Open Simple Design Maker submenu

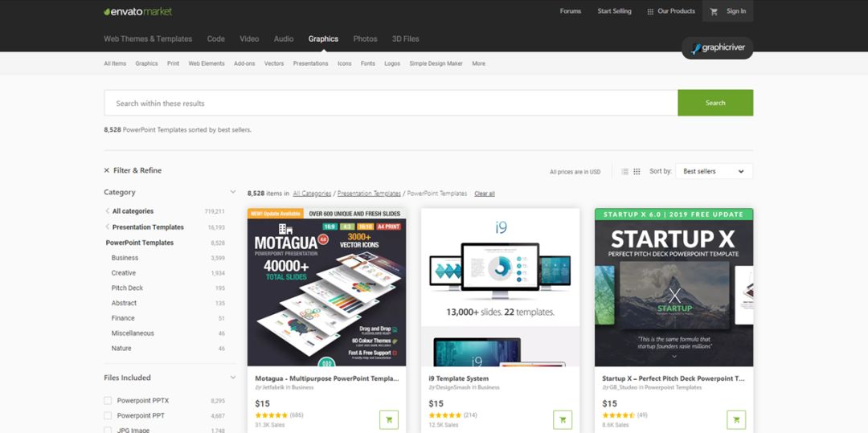[x=436, y=63]
